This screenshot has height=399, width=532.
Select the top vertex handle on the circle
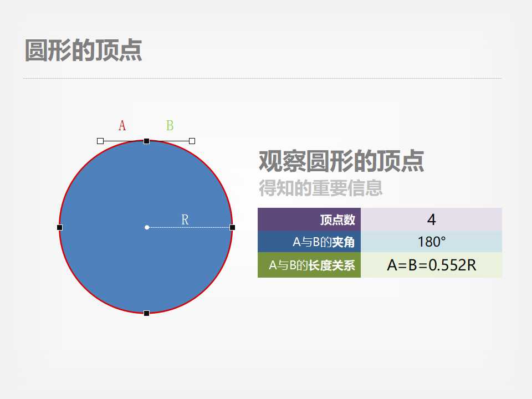[x=146, y=141]
